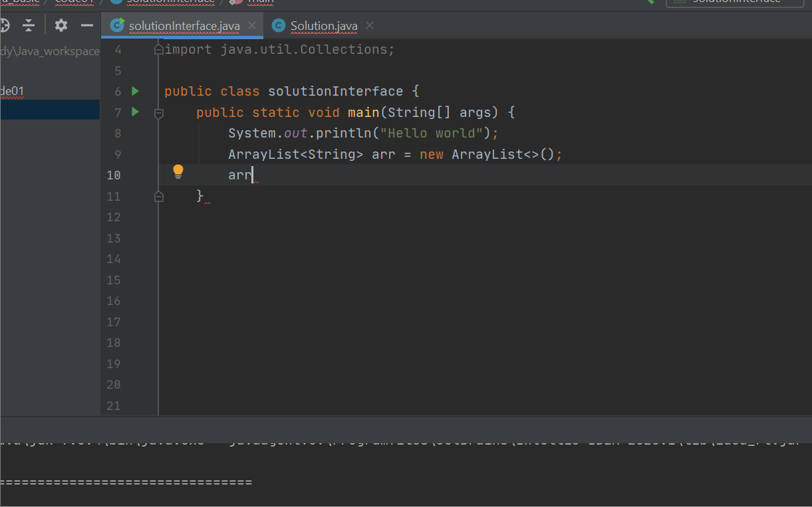
Task: Click the closing brace on line 11
Action: pyautogui.click(x=200, y=196)
